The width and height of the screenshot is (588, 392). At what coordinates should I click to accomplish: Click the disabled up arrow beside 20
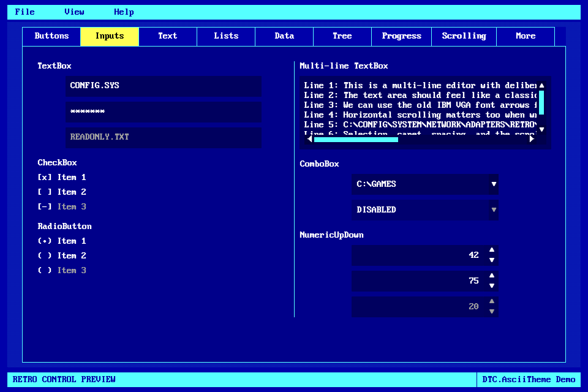(492, 301)
